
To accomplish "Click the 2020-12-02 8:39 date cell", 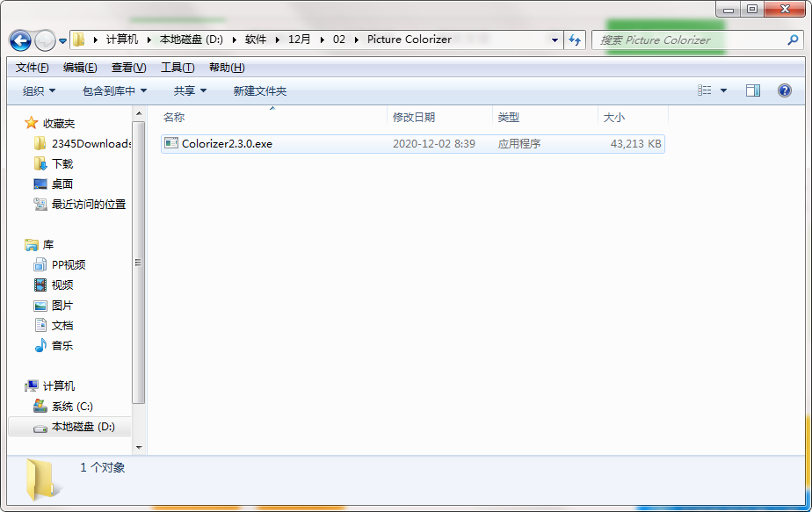I will pyautogui.click(x=434, y=144).
